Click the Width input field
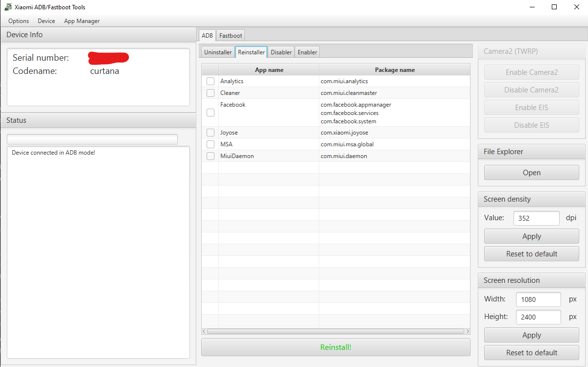Viewport: 588px width, 367px height. click(x=539, y=299)
